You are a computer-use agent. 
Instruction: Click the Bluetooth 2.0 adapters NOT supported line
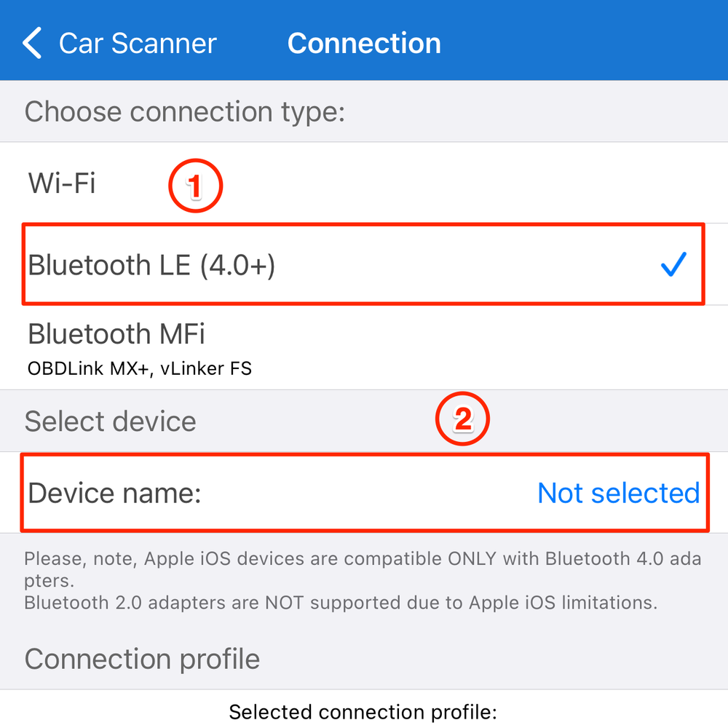coord(341,603)
